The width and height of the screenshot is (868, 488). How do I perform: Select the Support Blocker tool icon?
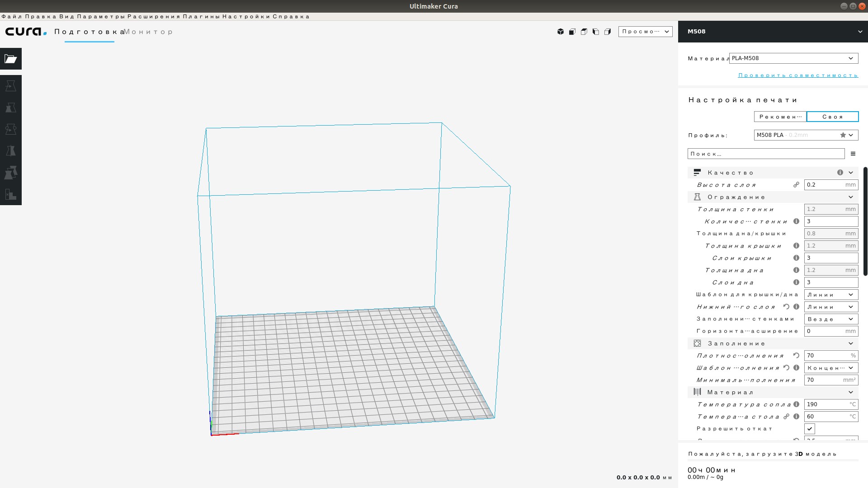11,194
